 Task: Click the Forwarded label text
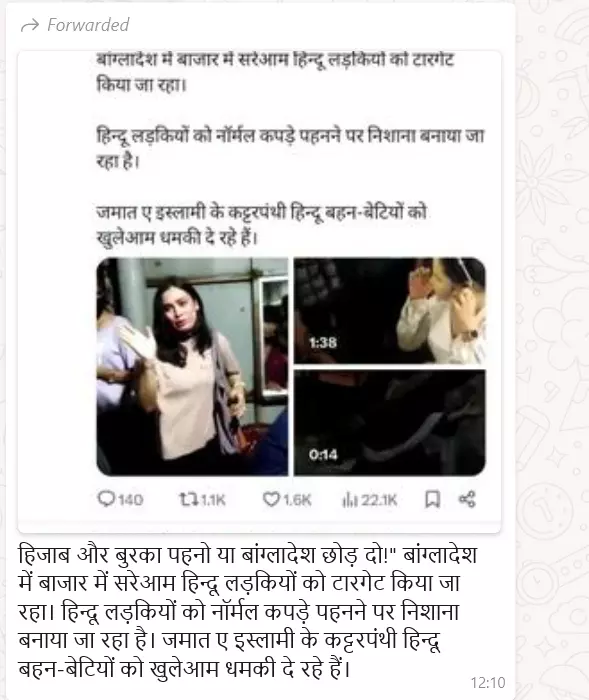tap(88, 25)
